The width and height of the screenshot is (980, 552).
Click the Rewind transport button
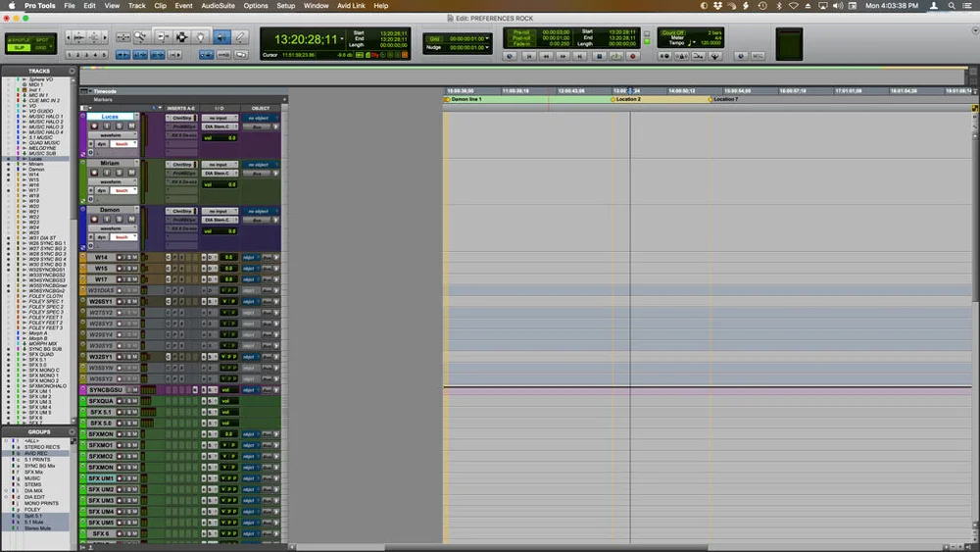(x=546, y=56)
